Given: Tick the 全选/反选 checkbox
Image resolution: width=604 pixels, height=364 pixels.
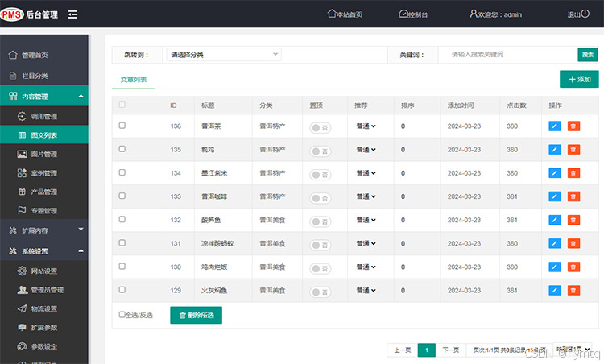Looking at the screenshot, I should 122,315.
